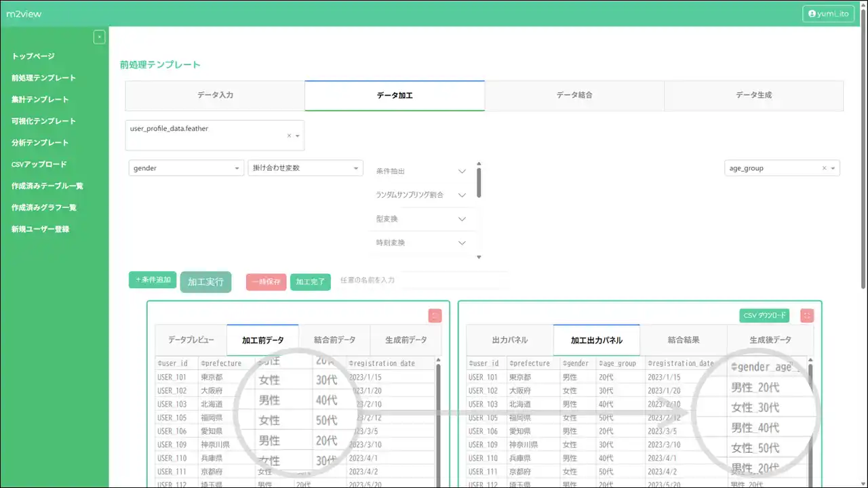Image resolution: width=868 pixels, height=488 pixels.
Task: Open the 掛け合わせ変数 dropdown
Action: coord(305,168)
